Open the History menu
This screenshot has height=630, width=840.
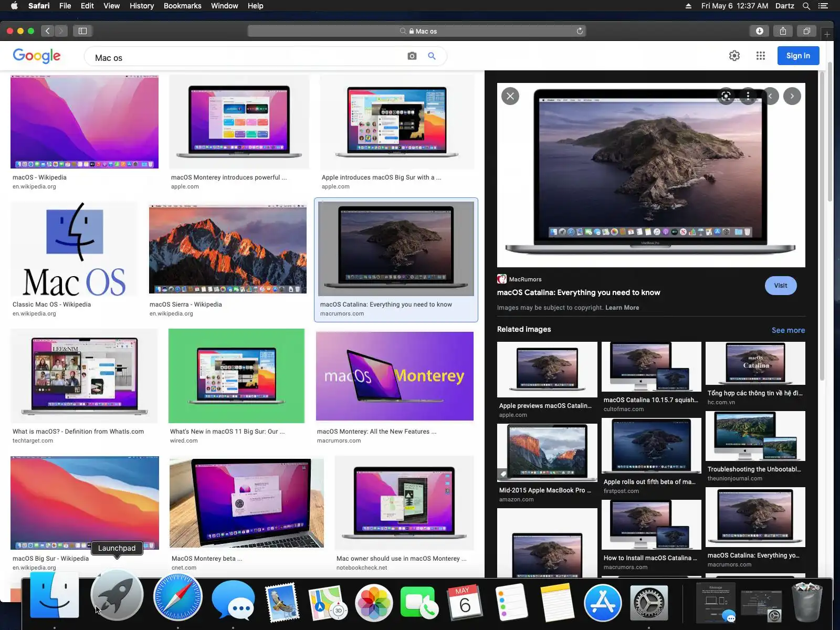(x=142, y=6)
